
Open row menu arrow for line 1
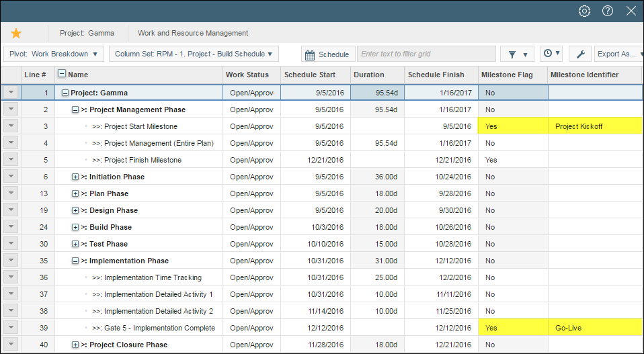point(11,92)
